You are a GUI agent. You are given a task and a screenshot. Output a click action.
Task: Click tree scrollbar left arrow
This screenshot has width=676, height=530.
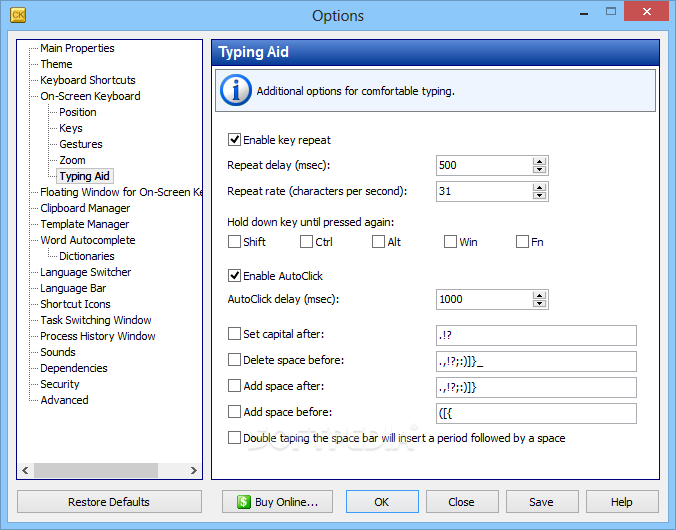pos(25,470)
